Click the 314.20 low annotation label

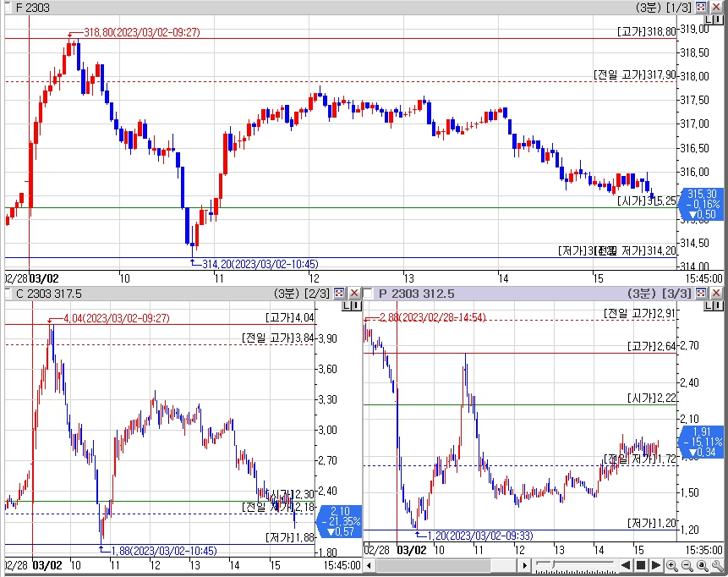pos(260,264)
